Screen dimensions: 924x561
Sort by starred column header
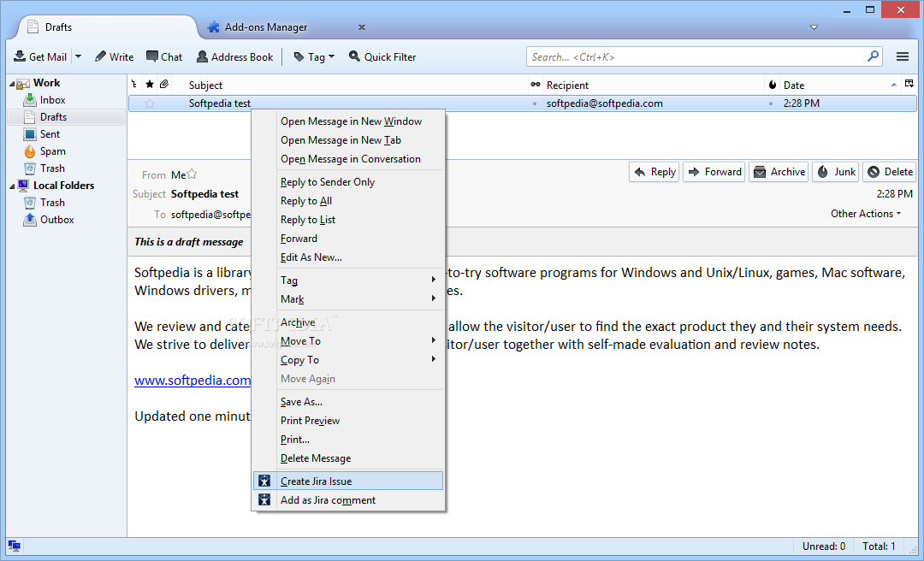(150, 85)
